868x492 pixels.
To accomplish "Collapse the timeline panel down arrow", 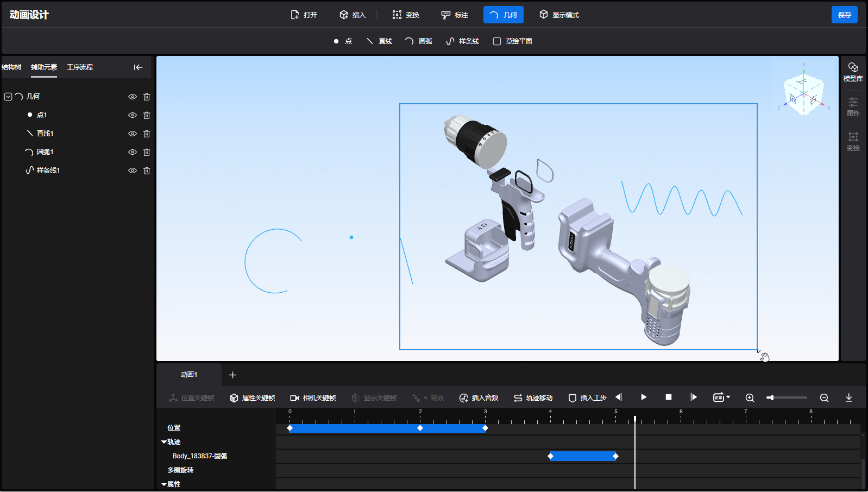I will (x=848, y=398).
